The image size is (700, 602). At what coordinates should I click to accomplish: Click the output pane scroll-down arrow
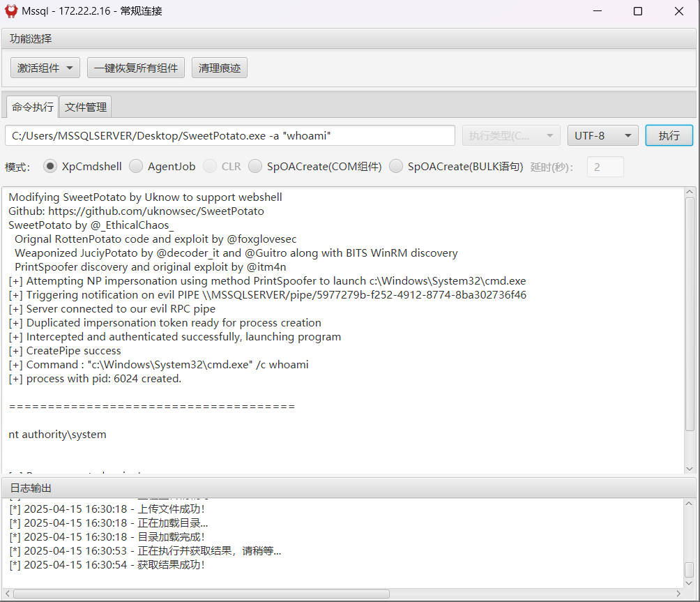690,469
